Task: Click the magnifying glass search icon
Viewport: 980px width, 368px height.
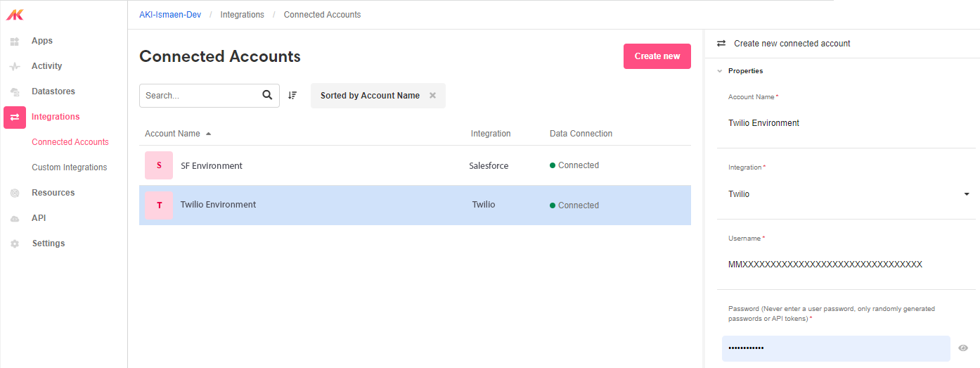Action: pyautogui.click(x=267, y=95)
